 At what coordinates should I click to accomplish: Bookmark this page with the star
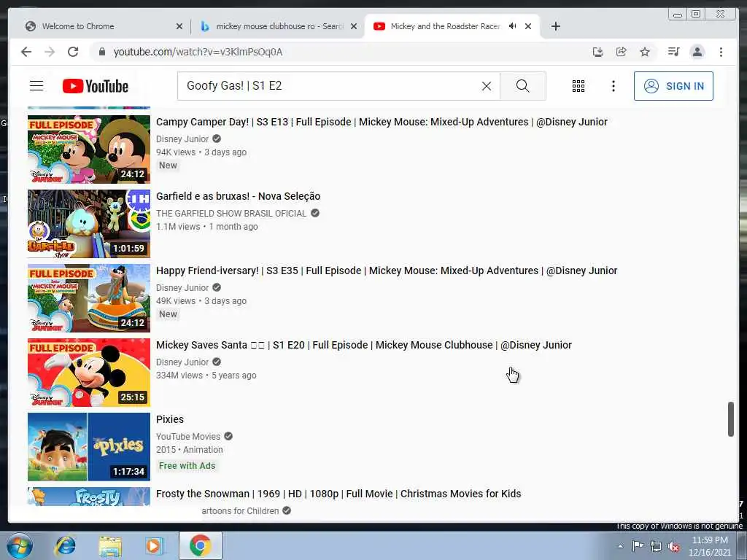coord(645,52)
